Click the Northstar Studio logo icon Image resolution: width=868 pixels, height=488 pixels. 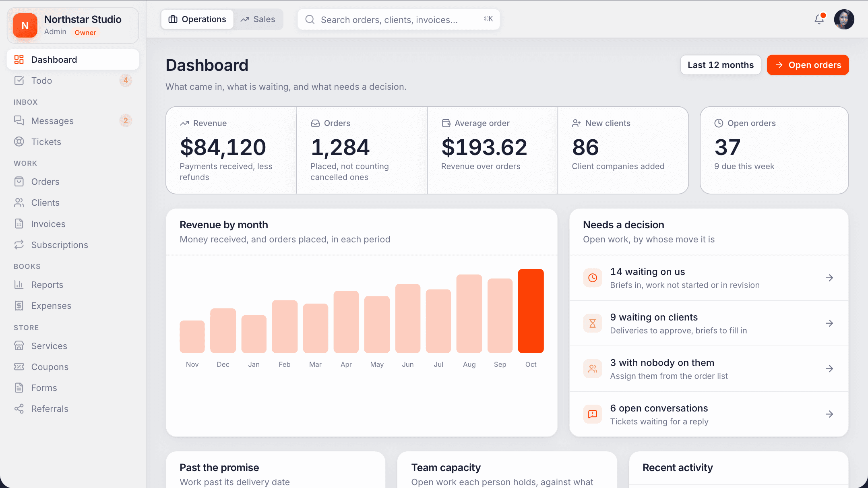pyautogui.click(x=25, y=25)
